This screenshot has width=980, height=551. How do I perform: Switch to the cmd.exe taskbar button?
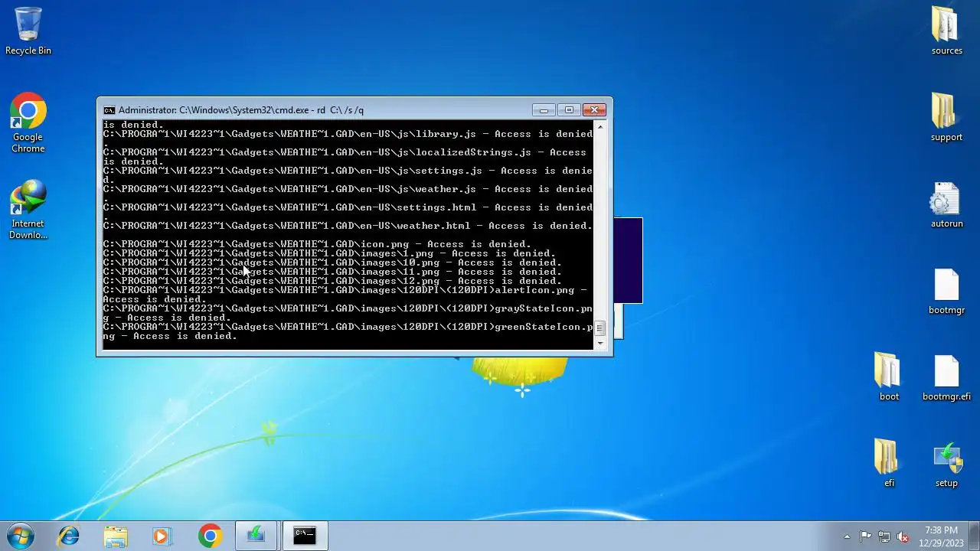tap(305, 536)
